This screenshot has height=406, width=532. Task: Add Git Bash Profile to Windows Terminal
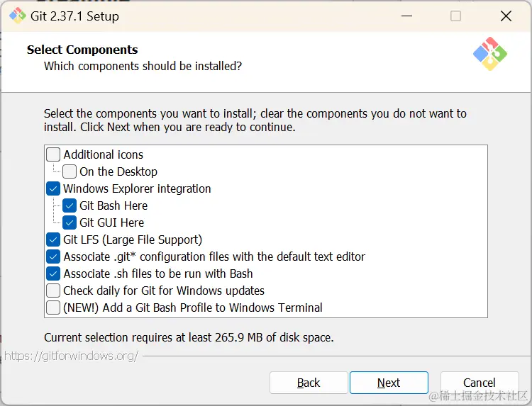[x=53, y=308]
